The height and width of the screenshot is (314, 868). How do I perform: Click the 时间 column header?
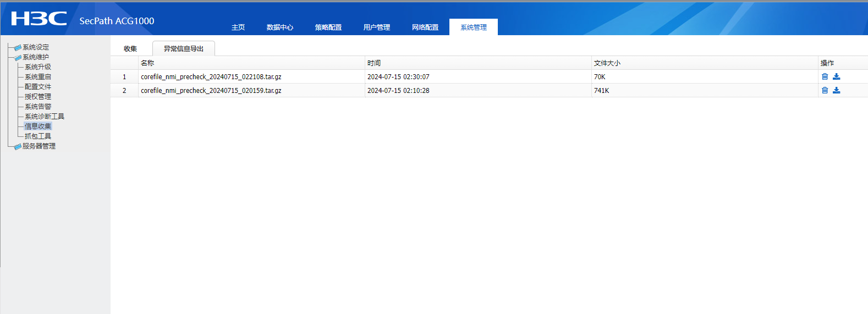pos(478,63)
